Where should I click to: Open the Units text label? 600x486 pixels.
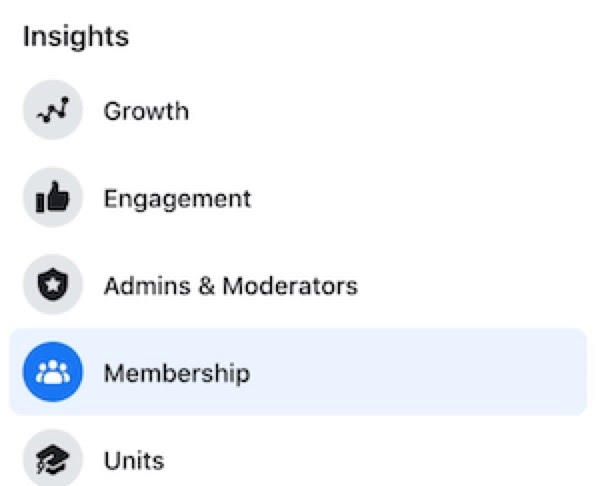pyautogui.click(x=134, y=461)
